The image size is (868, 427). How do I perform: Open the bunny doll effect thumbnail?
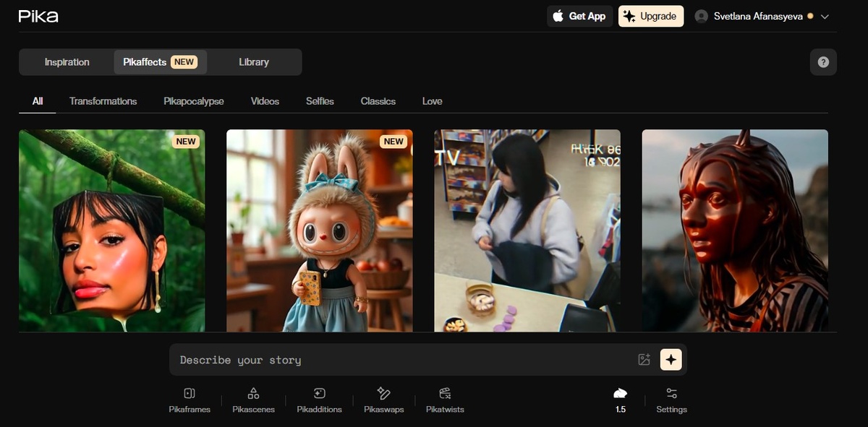coord(320,230)
